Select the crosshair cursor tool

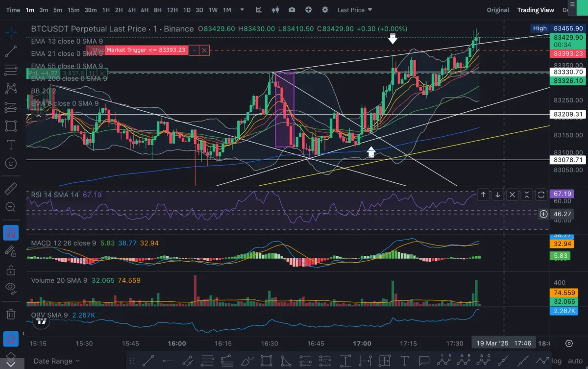11,32
